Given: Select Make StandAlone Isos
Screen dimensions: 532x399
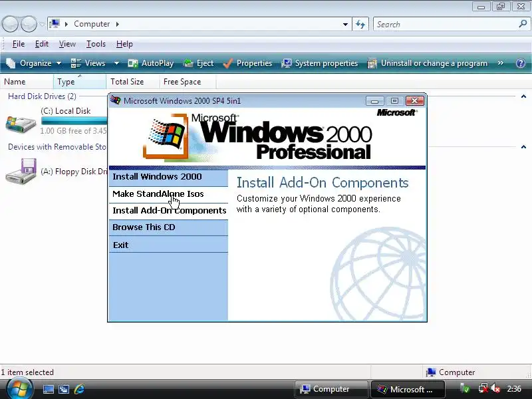Looking at the screenshot, I should pos(168,194).
